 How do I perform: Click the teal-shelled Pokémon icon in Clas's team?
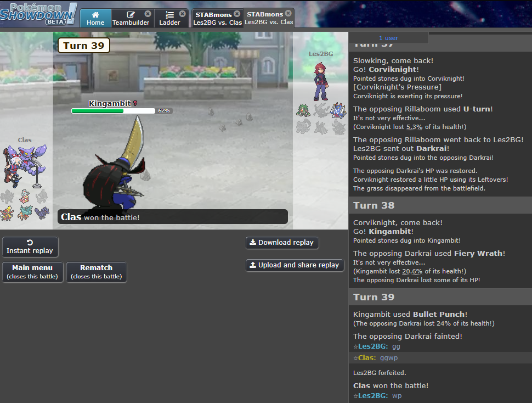(25, 212)
